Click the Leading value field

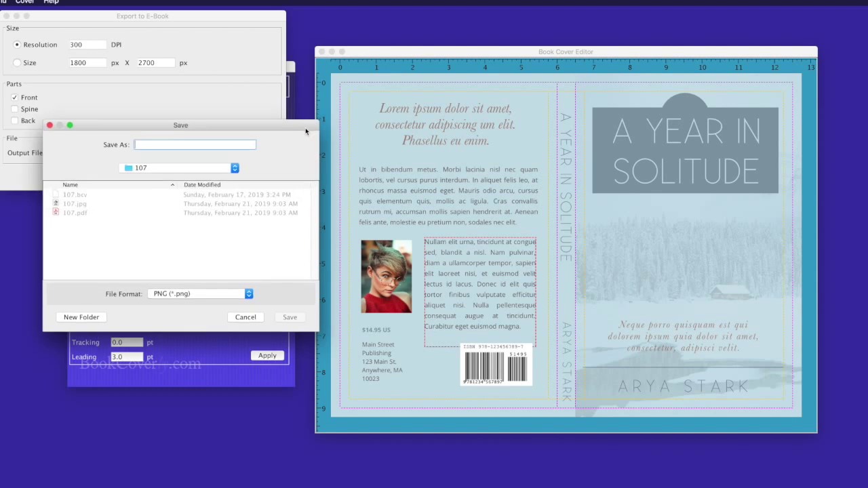127,357
